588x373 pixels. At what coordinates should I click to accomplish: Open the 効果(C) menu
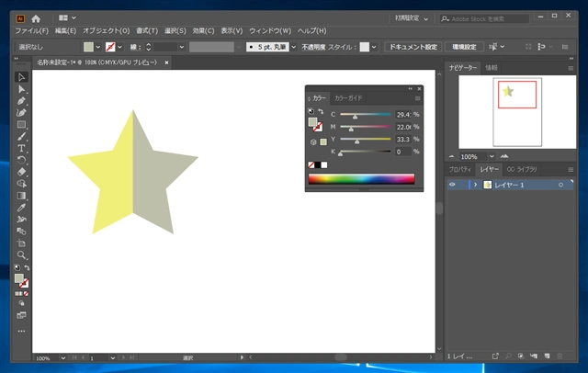203,30
